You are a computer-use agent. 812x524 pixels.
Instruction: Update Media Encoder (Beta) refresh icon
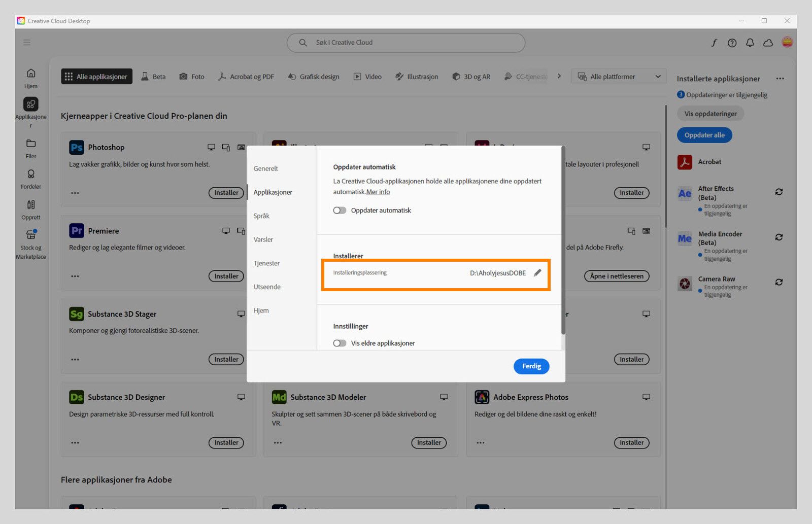tap(779, 237)
